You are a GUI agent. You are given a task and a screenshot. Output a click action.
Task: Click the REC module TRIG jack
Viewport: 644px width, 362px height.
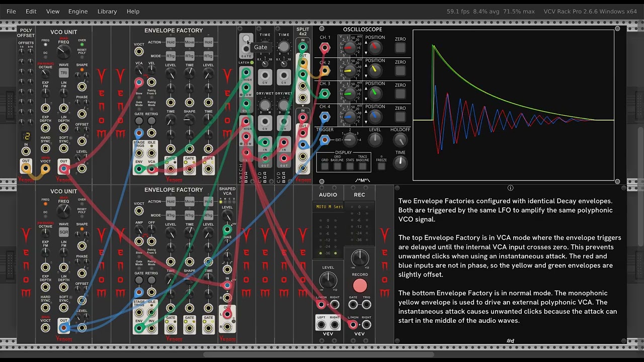click(x=366, y=305)
